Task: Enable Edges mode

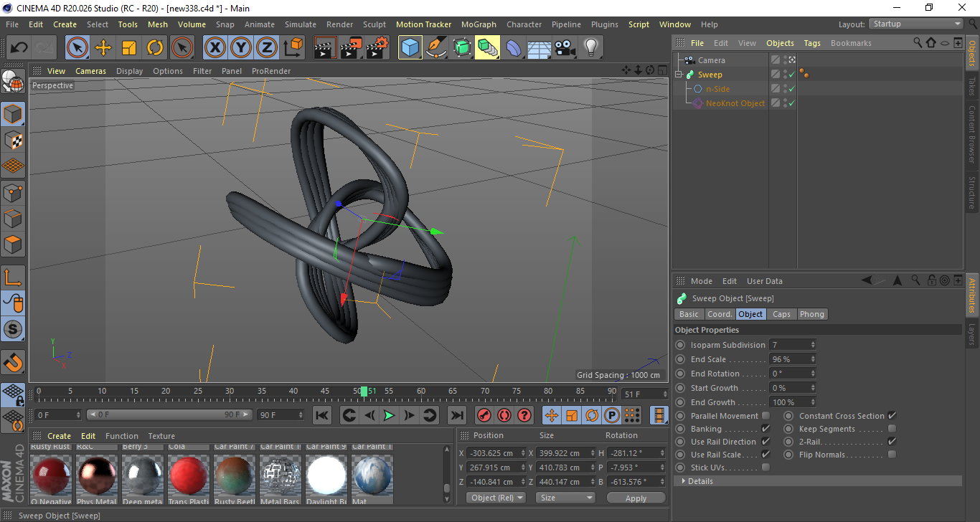Action: [13, 218]
